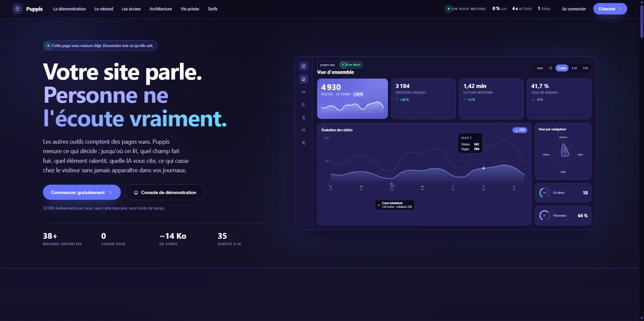
Task: Click the 'Vues par navigateur' heading
Action: tap(552, 129)
